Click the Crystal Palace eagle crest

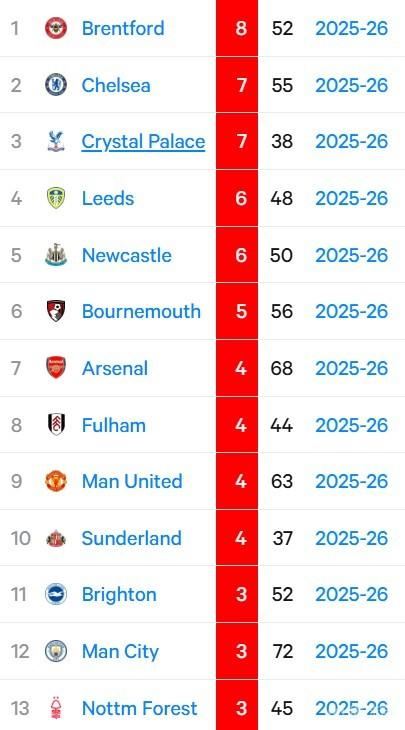point(56,142)
